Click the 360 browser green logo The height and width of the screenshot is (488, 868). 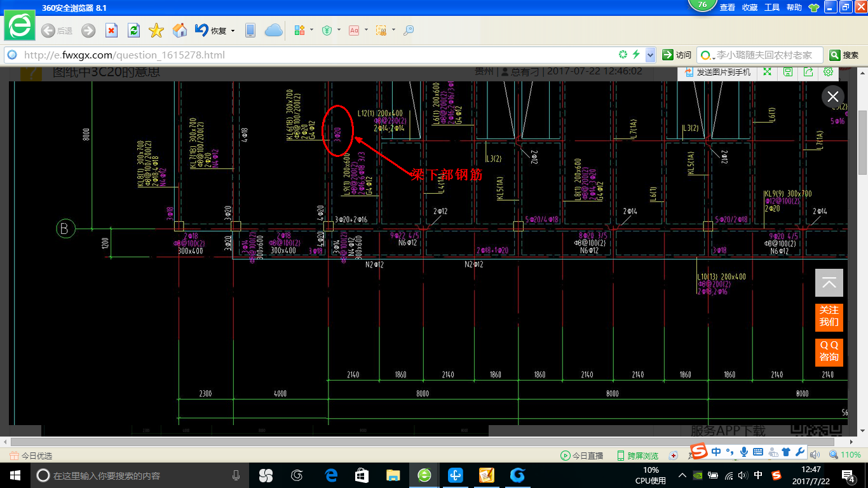click(20, 27)
